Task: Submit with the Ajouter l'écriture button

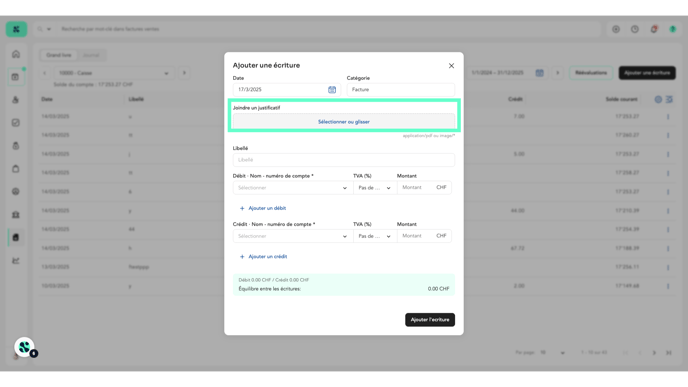Action: coord(430,320)
